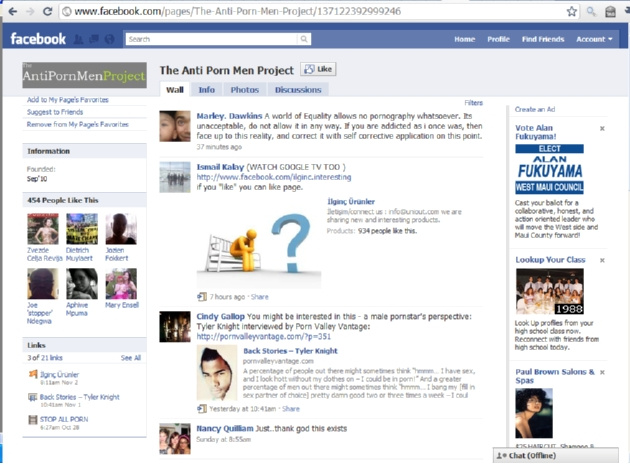Image resolution: width=630 pixels, height=465 pixels.
Task: Open Cindy Gallop profile name
Action: pos(220,317)
